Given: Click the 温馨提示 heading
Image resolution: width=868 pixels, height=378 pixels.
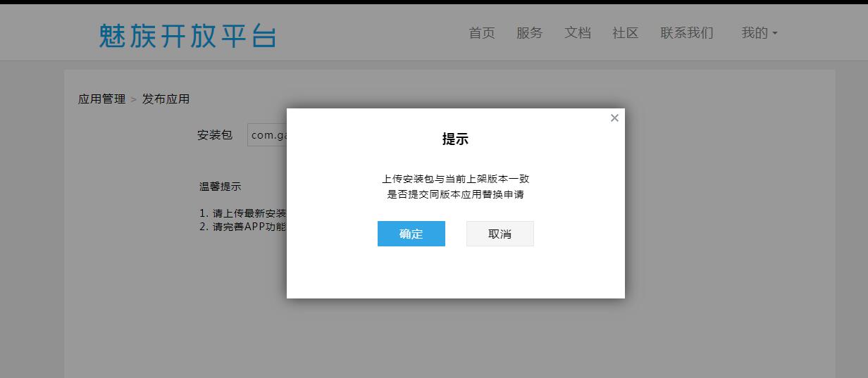Looking at the screenshot, I should [220, 187].
